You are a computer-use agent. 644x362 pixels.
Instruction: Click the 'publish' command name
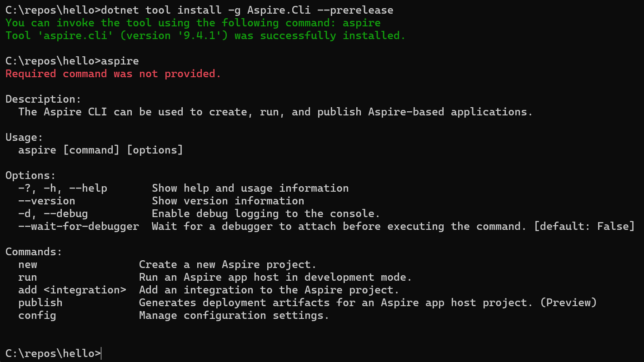pos(40,303)
